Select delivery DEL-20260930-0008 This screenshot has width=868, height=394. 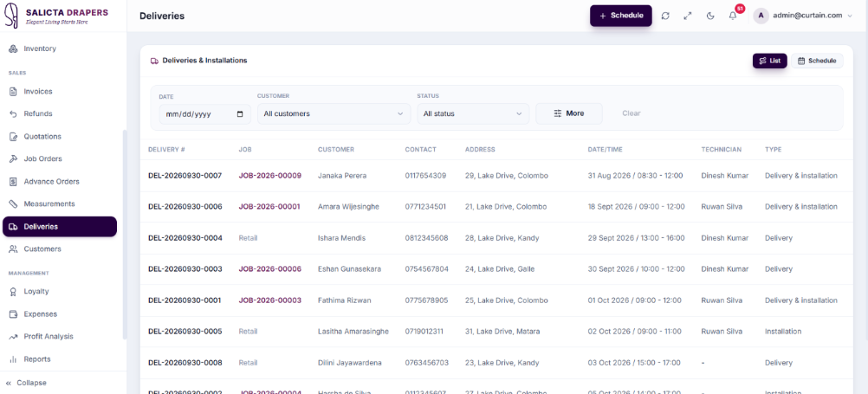coord(185,363)
